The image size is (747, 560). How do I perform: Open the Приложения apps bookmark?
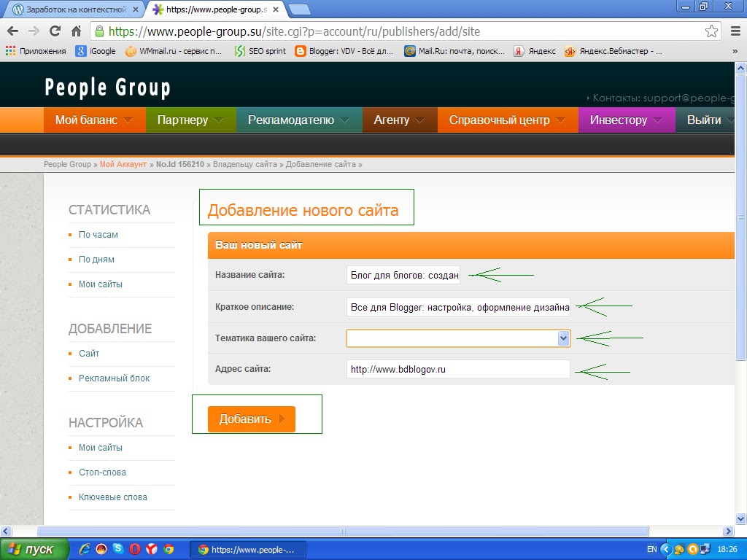coord(36,51)
